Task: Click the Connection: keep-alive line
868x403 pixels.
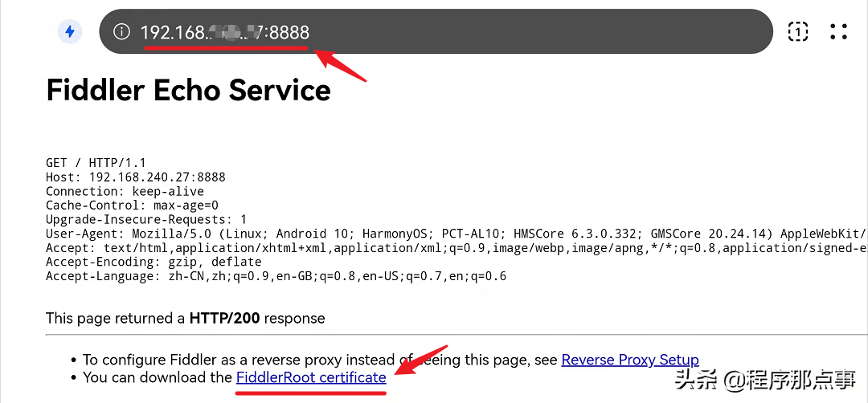Action: [125, 192]
